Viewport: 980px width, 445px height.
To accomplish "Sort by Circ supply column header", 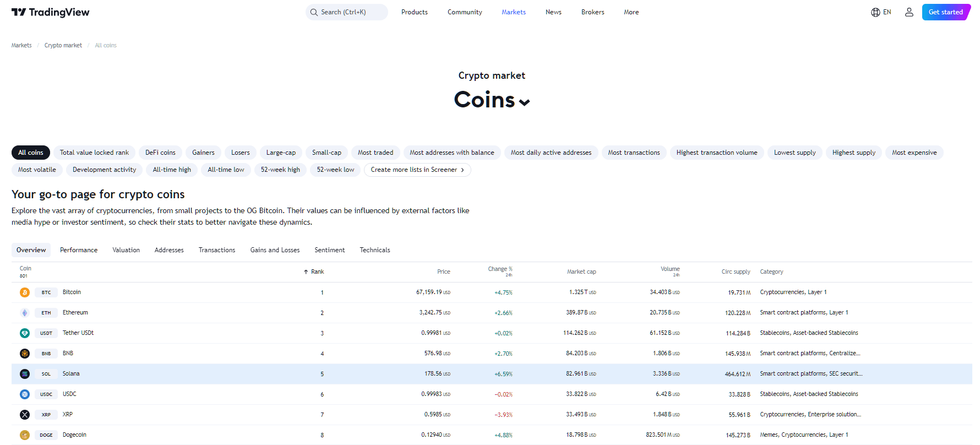I will pyautogui.click(x=736, y=272).
